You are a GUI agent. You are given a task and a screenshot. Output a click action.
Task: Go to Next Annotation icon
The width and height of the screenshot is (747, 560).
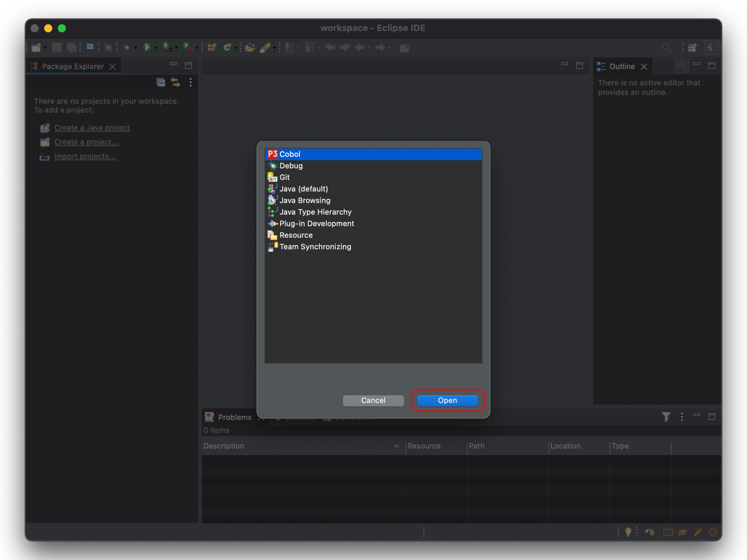pos(289,48)
